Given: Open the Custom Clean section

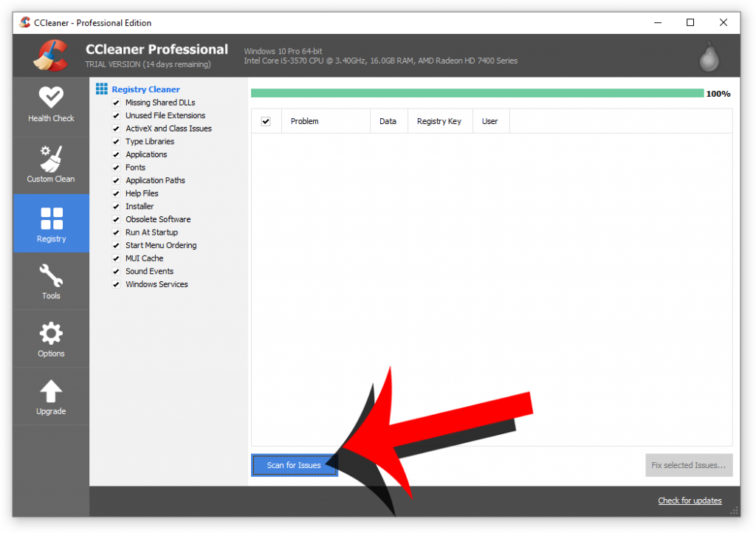Looking at the screenshot, I should tap(51, 165).
